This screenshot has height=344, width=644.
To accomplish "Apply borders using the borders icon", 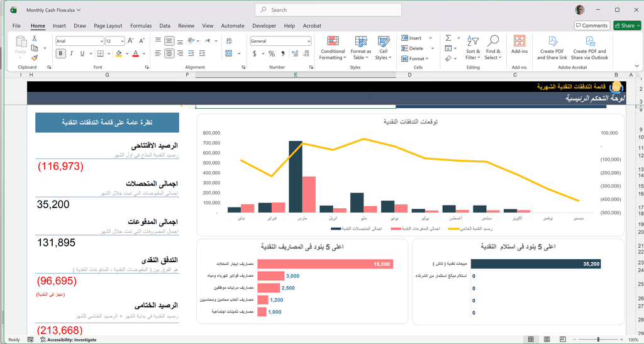I will point(100,53).
